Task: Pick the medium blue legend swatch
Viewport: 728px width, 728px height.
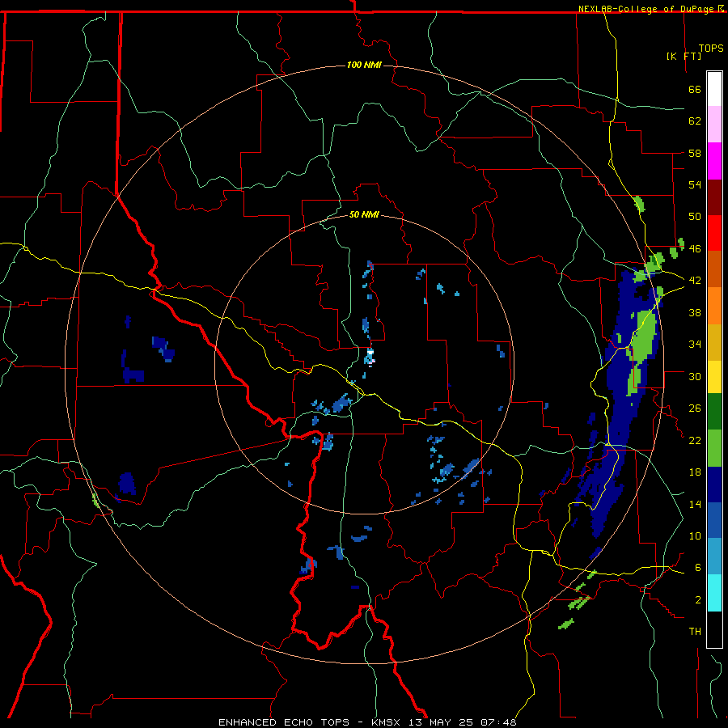Action: pyautogui.click(x=714, y=520)
